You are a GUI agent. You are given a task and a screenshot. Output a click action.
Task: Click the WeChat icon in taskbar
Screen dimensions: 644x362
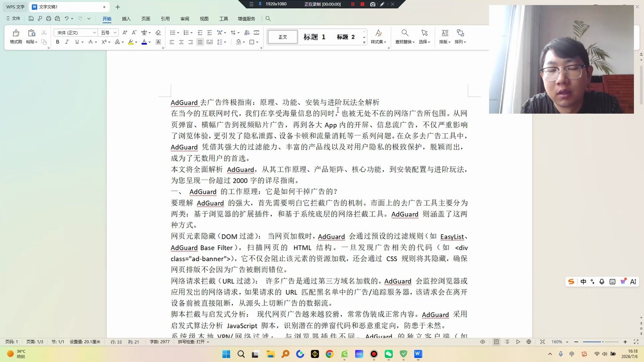[x=388, y=354]
